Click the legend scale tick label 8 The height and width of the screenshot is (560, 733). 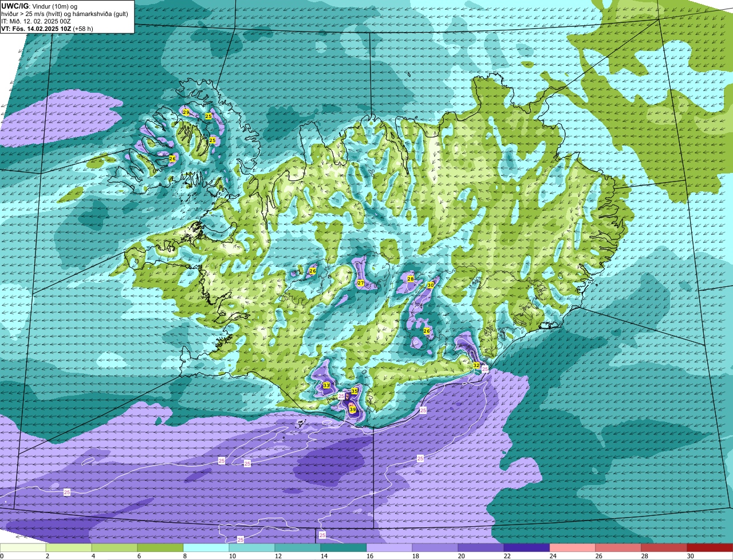coord(185,556)
